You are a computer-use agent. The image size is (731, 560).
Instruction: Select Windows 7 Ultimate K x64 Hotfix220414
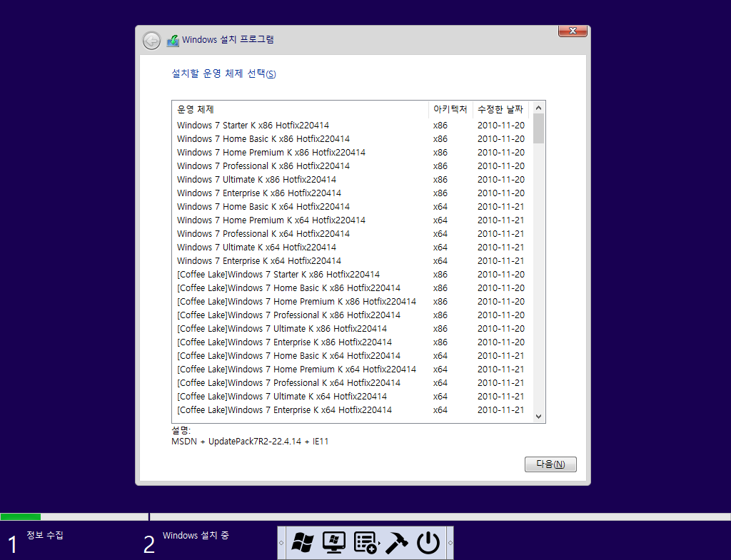pos(351,247)
